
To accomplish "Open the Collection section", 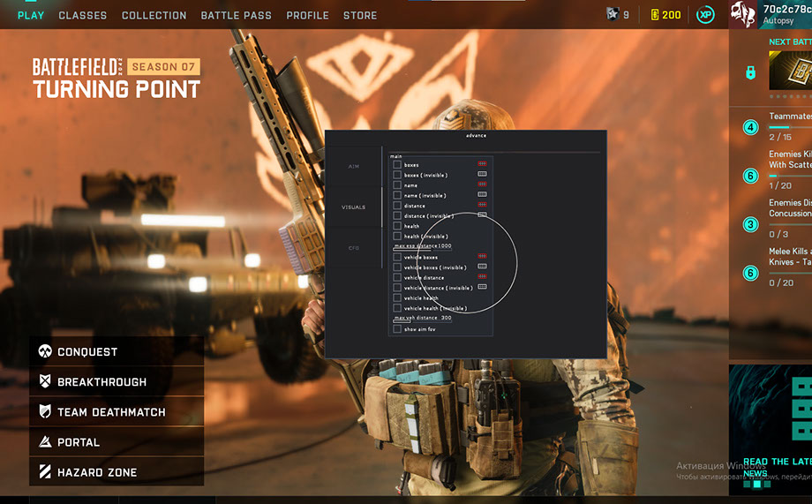I will tap(154, 15).
